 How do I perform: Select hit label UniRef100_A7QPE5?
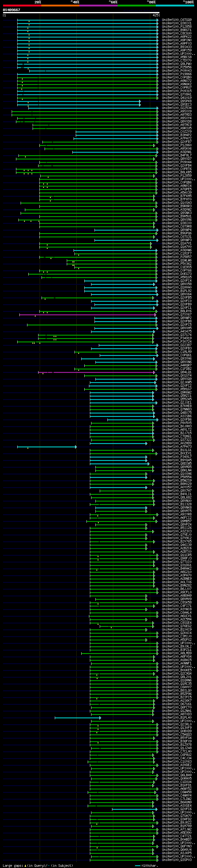[177, 189]
